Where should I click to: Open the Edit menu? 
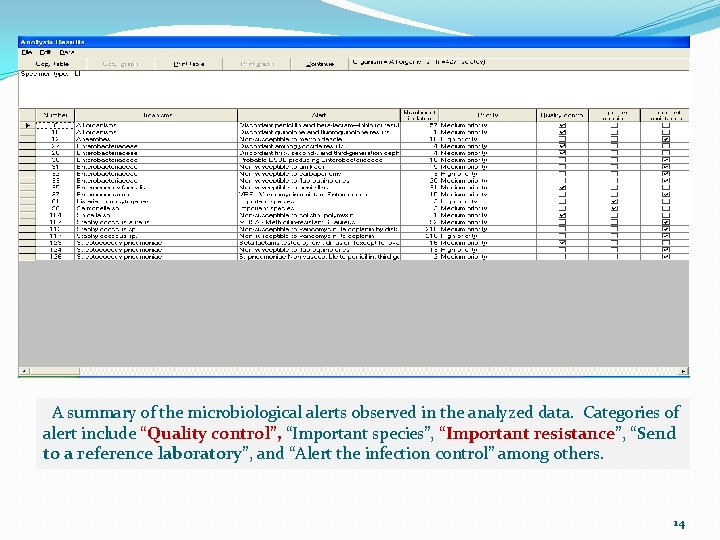(45, 52)
